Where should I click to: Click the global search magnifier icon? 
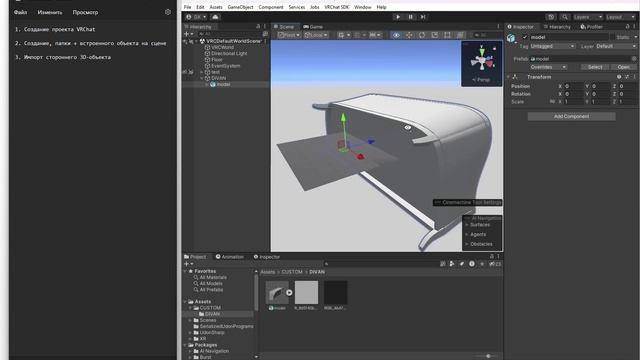(565, 17)
